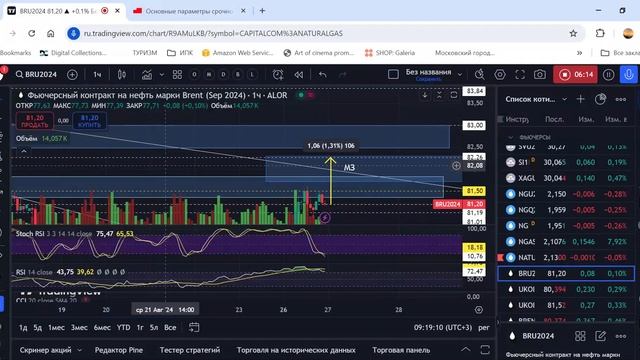Viewport: 640px width, 360px height.
Task: Open the indicators menu icon
Action: point(147,74)
